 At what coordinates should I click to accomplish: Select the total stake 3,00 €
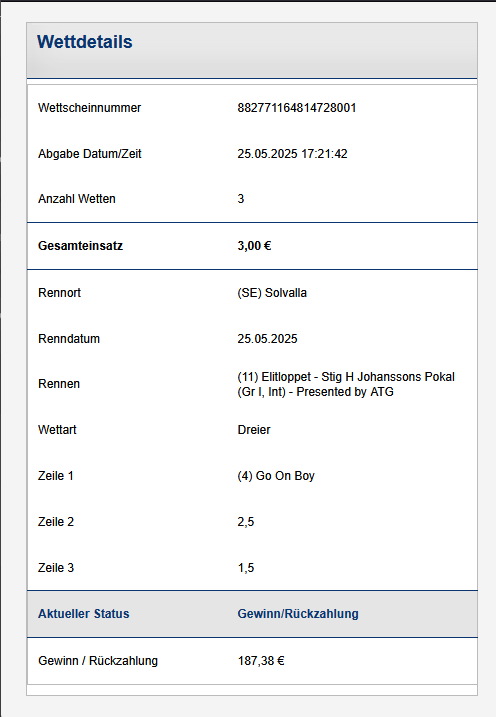(254, 246)
